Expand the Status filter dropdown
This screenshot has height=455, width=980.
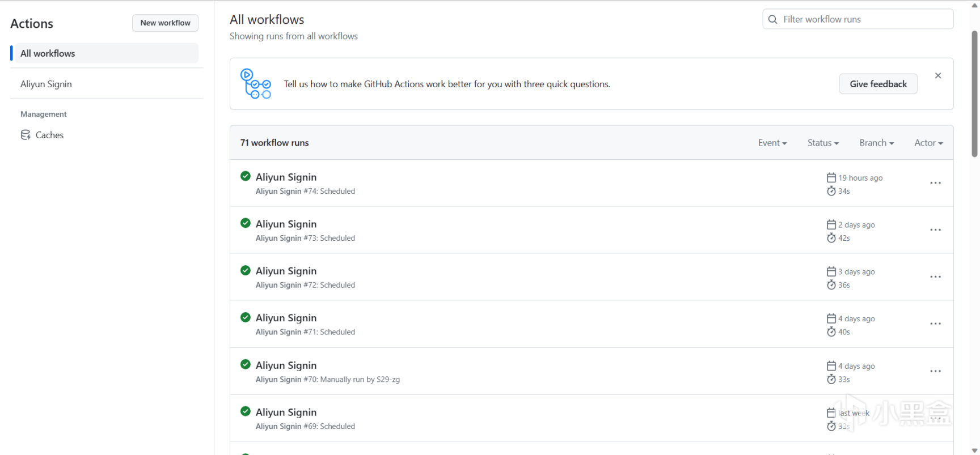823,143
